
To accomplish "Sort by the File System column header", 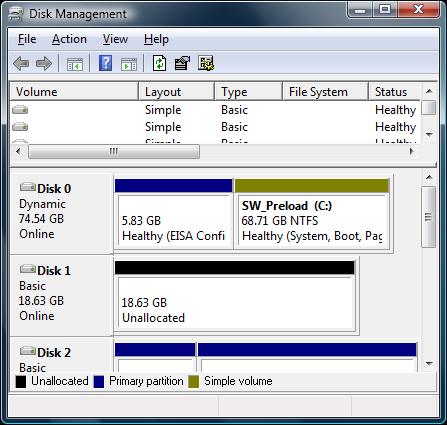I will tap(325, 92).
